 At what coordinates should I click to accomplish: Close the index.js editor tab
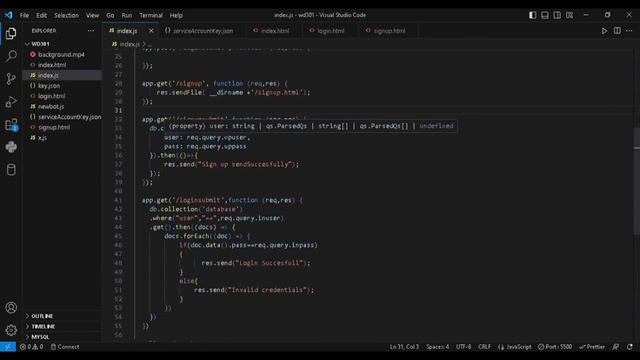pyautogui.click(x=151, y=31)
